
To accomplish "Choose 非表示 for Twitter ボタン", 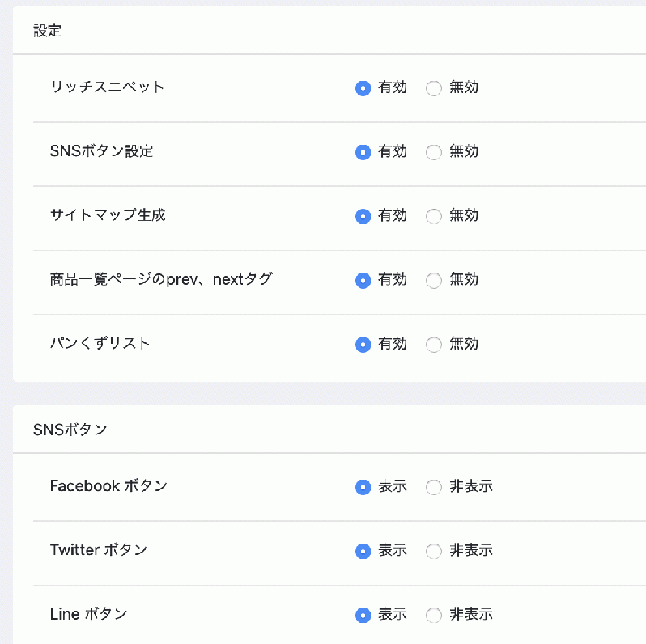I will (434, 551).
